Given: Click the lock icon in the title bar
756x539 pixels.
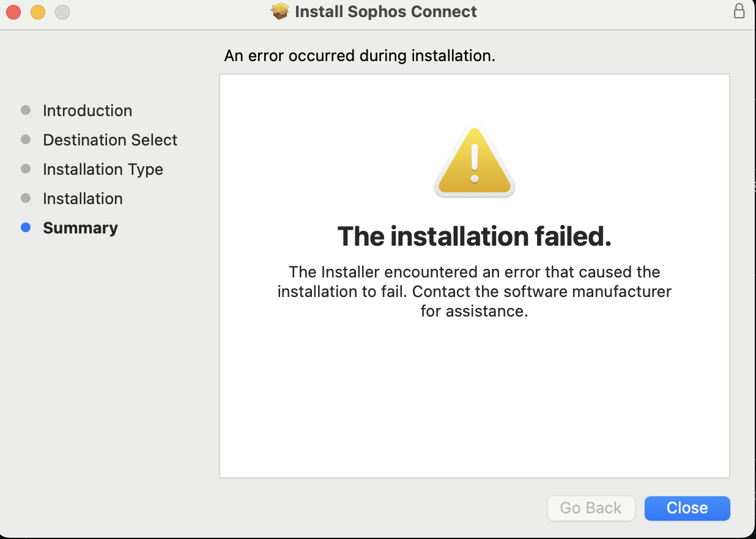Looking at the screenshot, I should tap(739, 11).
